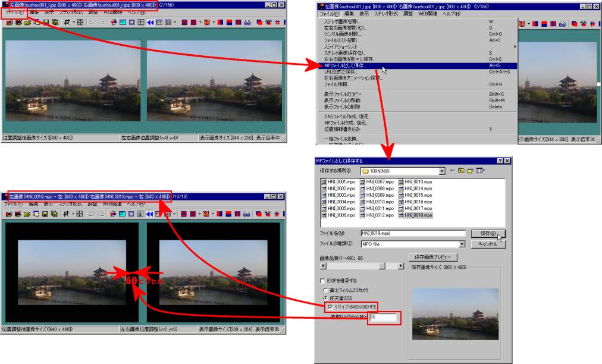Click right arrow of the image quality slider
602x364 pixels.
click(x=401, y=266)
